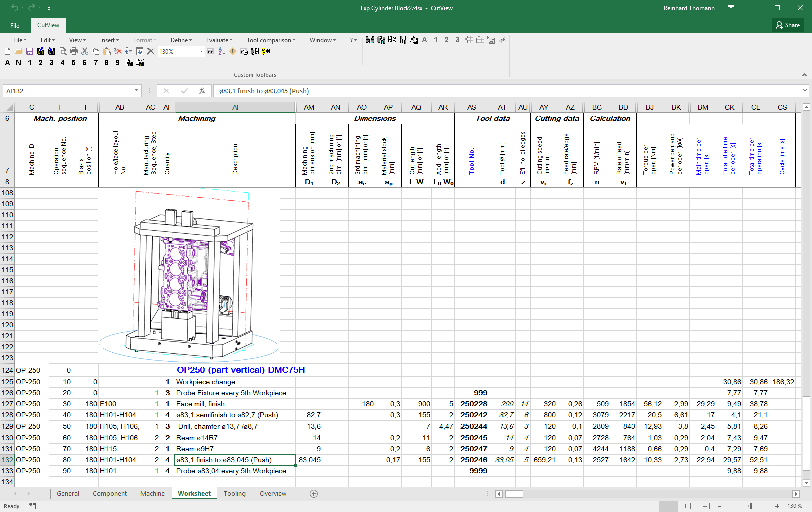
Task: Switch to the Tooling sheet tab
Action: pos(234,493)
